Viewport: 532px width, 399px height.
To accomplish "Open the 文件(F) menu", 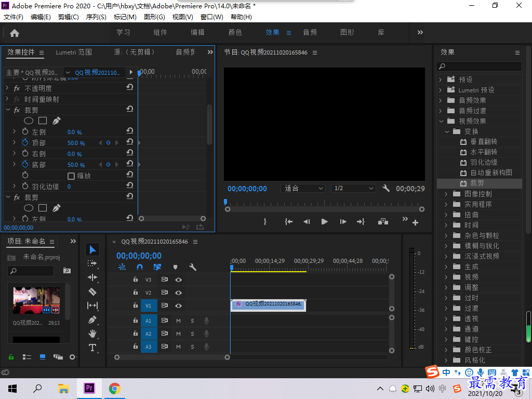I will click(x=14, y=17).
